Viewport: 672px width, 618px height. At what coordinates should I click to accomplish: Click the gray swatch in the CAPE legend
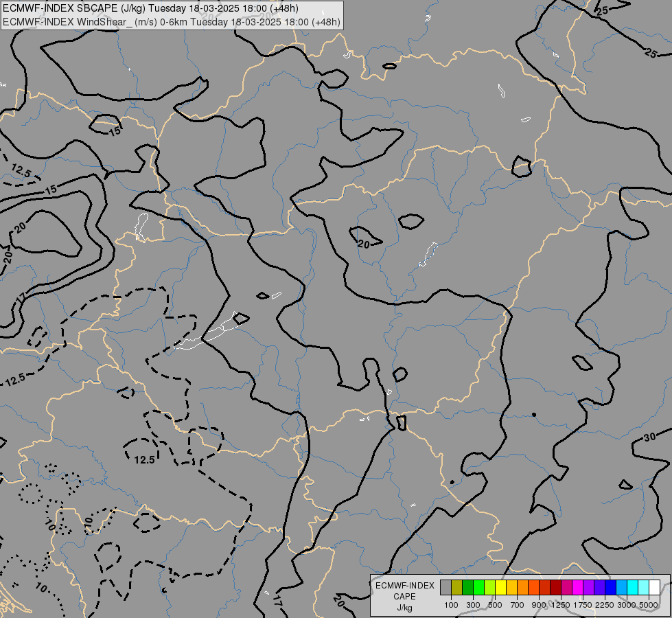point(445,587)
